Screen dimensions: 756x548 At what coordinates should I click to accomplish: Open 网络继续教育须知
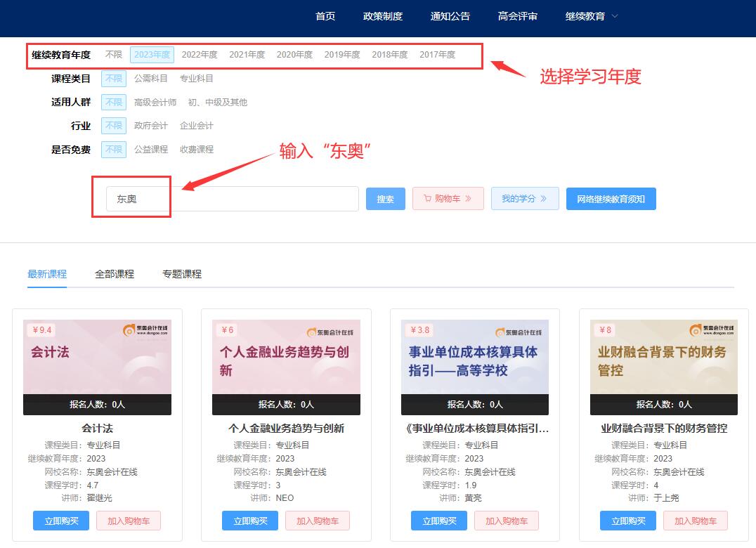611,199
